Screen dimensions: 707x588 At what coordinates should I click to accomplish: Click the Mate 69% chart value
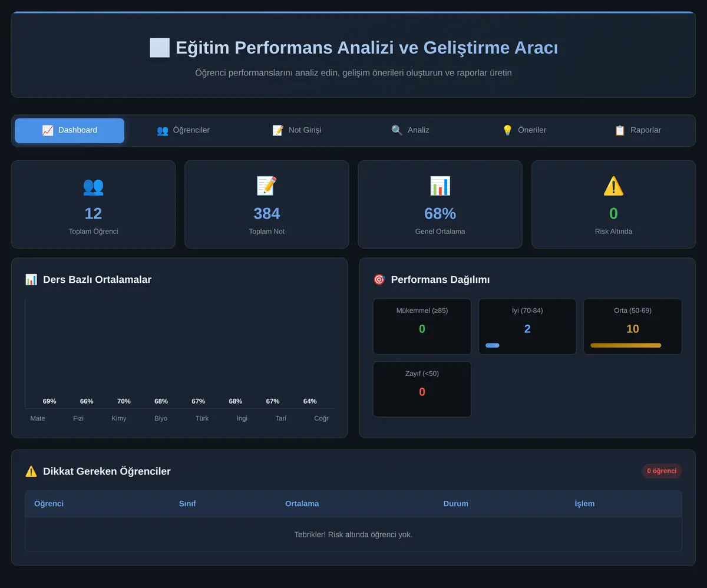pos(49,401)
